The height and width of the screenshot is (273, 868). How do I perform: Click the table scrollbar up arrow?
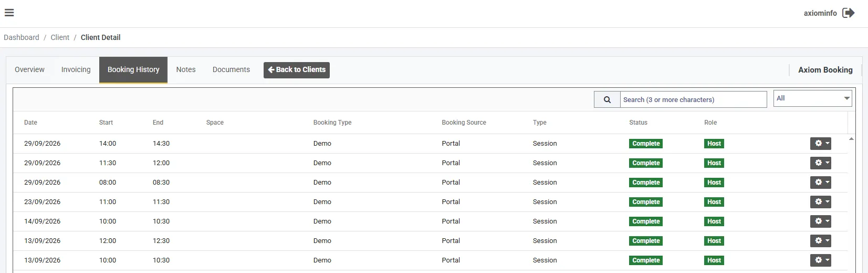click(851, 139)
